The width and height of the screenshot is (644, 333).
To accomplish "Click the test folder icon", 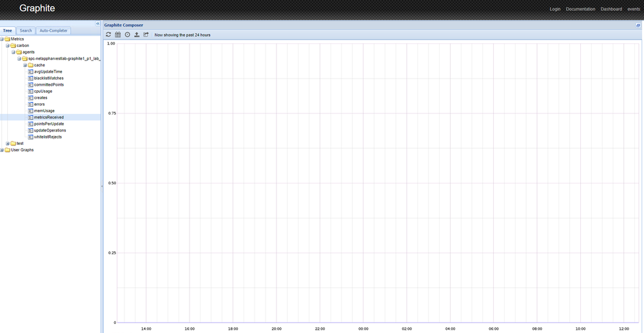I will click(x=13, y=143).
